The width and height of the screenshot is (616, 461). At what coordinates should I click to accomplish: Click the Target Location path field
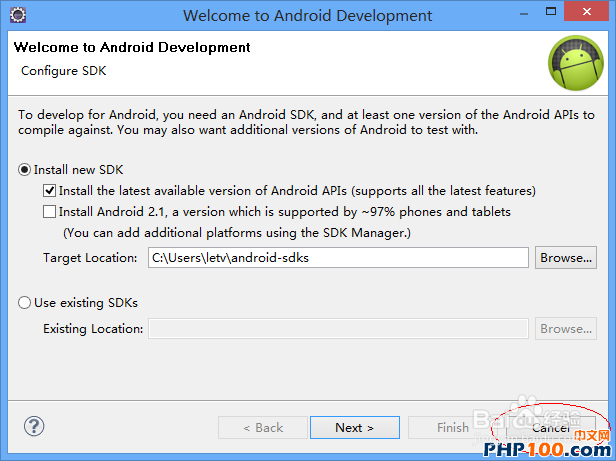tap(338, 258)
